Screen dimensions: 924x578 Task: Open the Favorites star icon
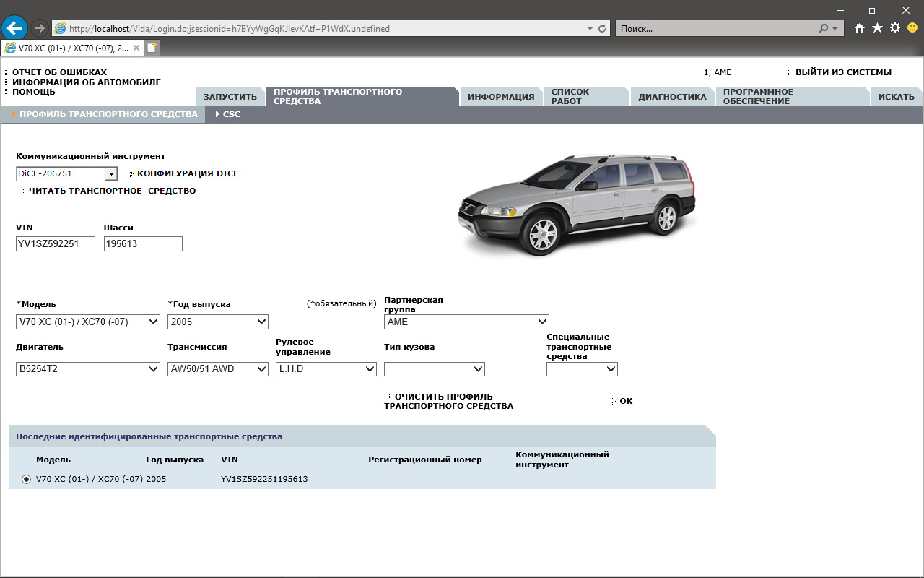[x=877, y=28]
